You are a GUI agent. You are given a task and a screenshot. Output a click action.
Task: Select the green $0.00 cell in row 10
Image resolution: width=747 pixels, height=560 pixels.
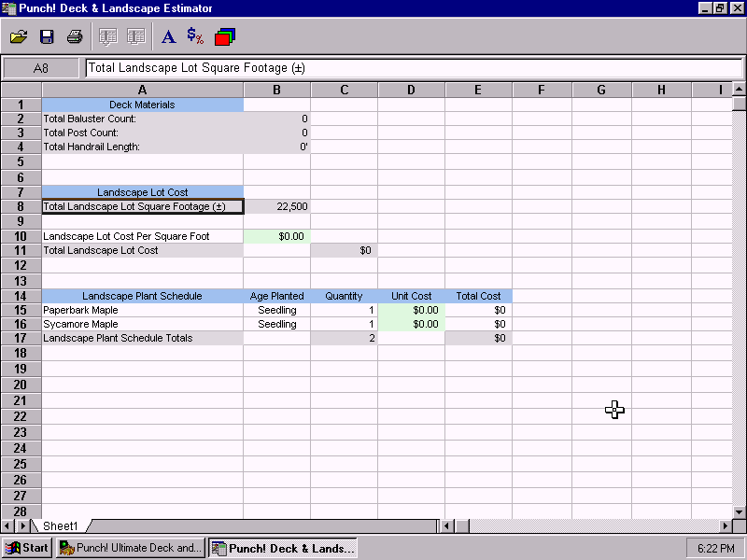point(276,236)
